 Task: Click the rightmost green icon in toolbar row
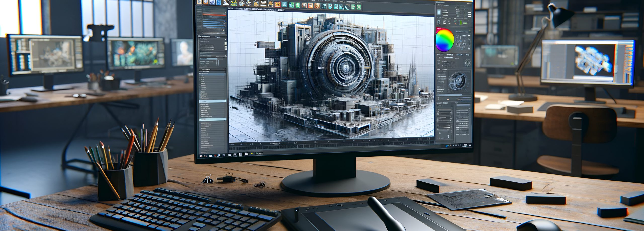(359, 7)
